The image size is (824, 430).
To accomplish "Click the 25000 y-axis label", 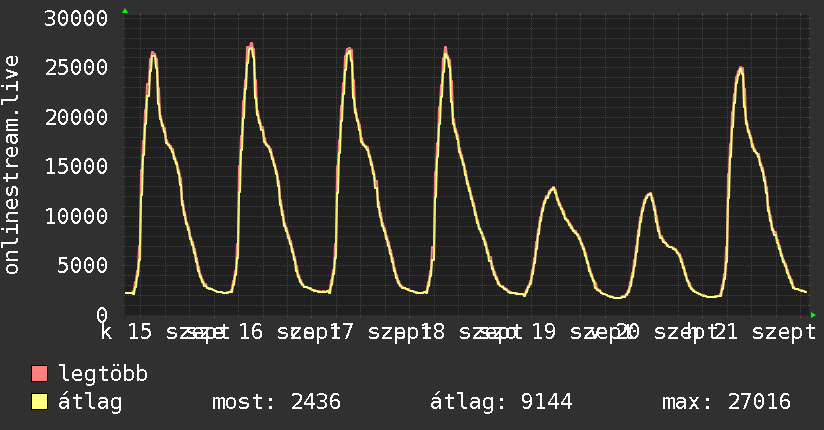I will (76, 67).
